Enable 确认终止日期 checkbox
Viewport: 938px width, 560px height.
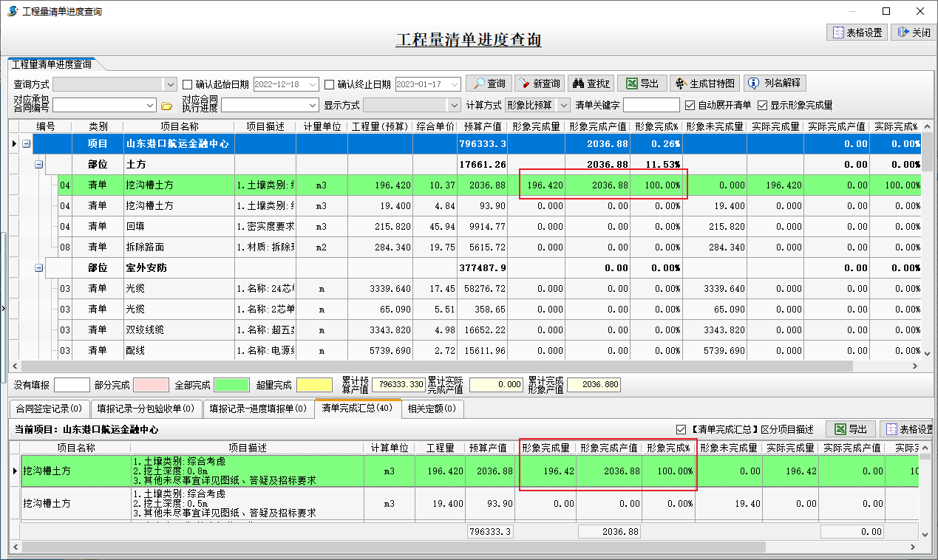(330, 84)
